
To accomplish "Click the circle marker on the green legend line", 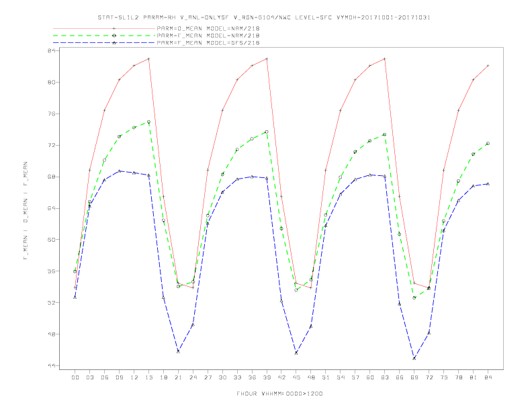I will coord(114,36).
